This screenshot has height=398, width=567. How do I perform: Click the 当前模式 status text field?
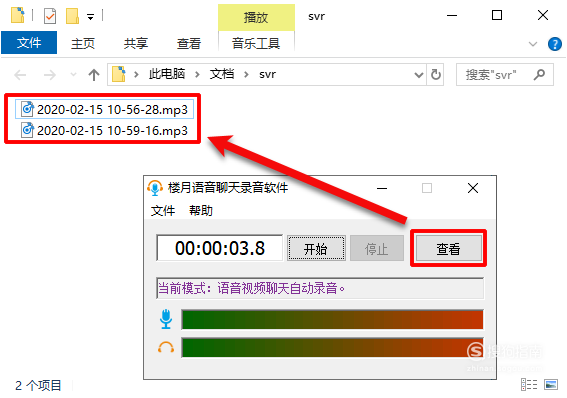[320, 288]
